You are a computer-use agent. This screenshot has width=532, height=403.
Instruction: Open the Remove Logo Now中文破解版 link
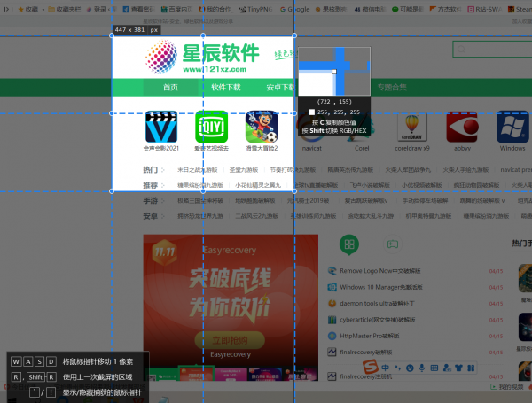(x=380, y=271)
